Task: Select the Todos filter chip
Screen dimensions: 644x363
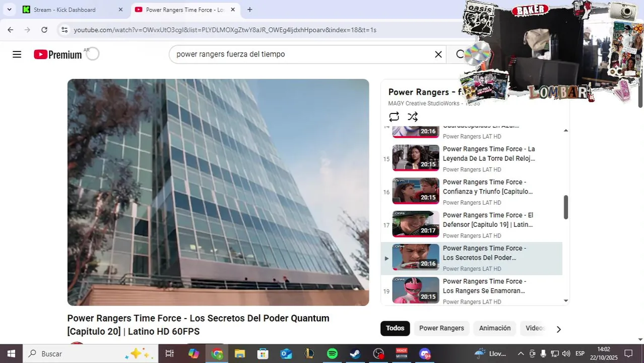Action: 395,328
